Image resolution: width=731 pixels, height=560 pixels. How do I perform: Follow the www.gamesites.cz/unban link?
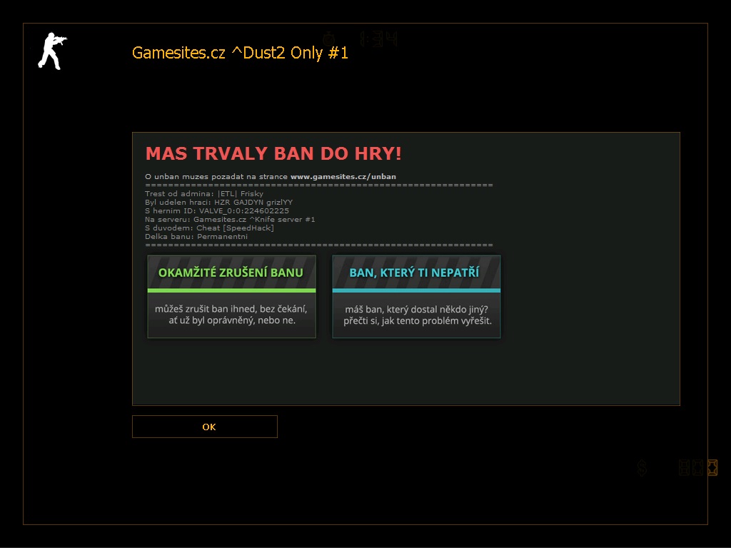[x=343, y=176]
